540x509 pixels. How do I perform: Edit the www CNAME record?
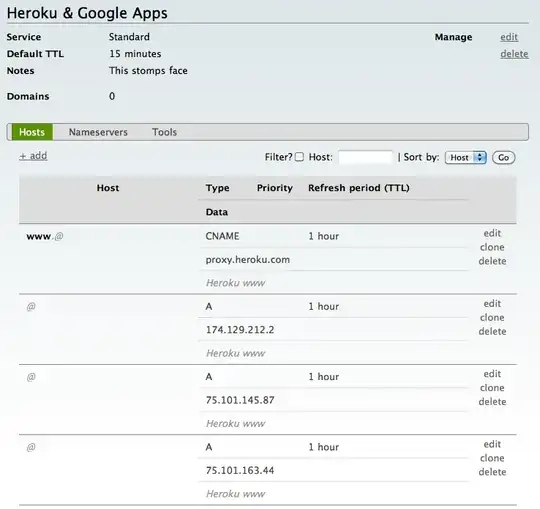point(492,233)
